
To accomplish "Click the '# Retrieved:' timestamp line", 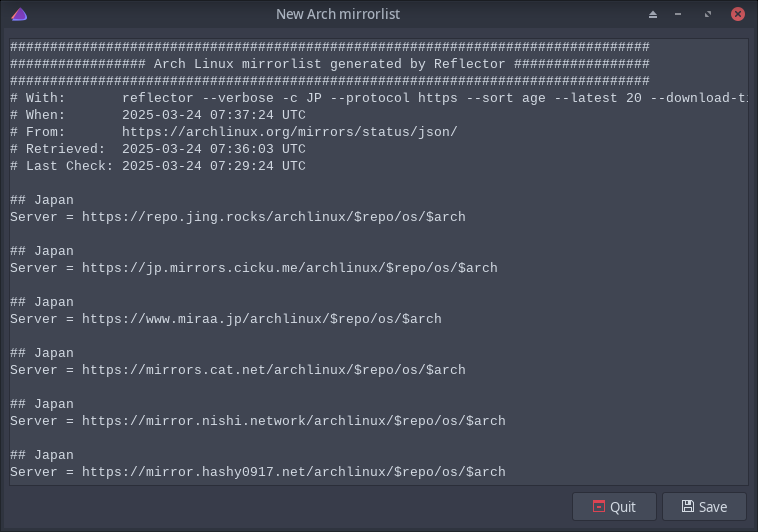I will coord(158,149).
